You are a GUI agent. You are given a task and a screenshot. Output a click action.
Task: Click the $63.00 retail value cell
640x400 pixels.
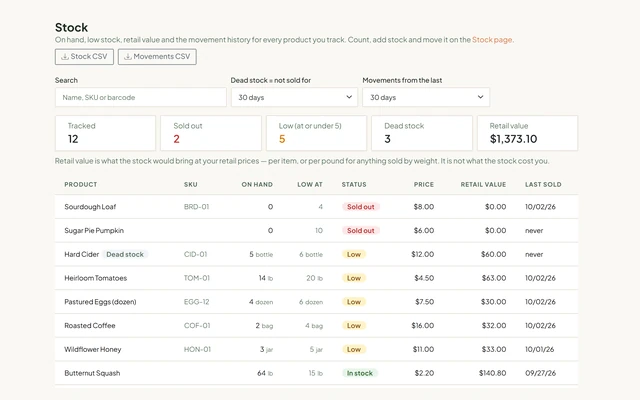tap(493, 278)
